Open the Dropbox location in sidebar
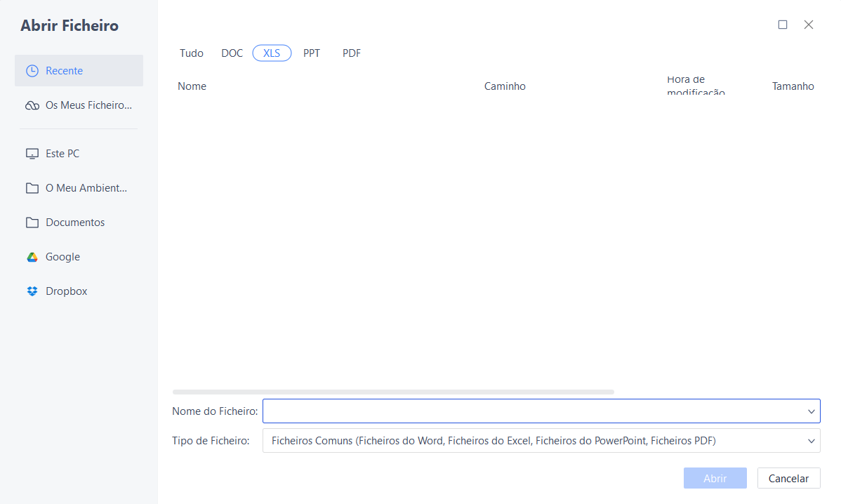The width and height of the screenshot is (841, 504). click(x=66, y=291)
